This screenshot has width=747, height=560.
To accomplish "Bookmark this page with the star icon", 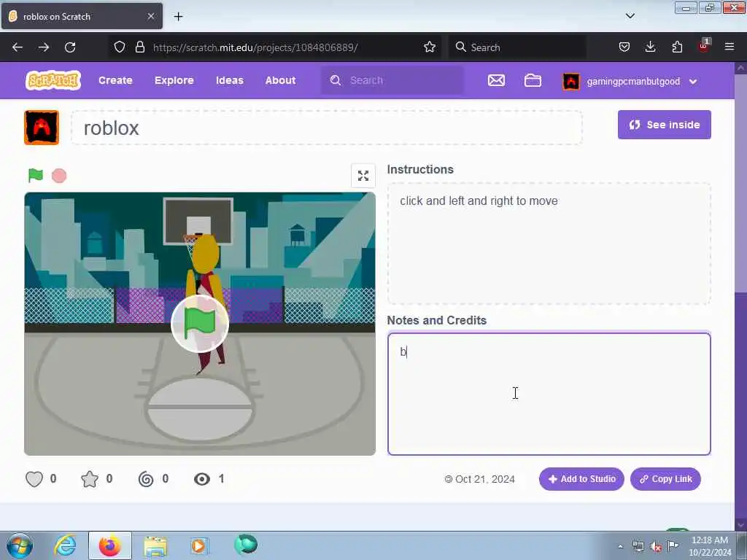I will click(x=429, y=47).
